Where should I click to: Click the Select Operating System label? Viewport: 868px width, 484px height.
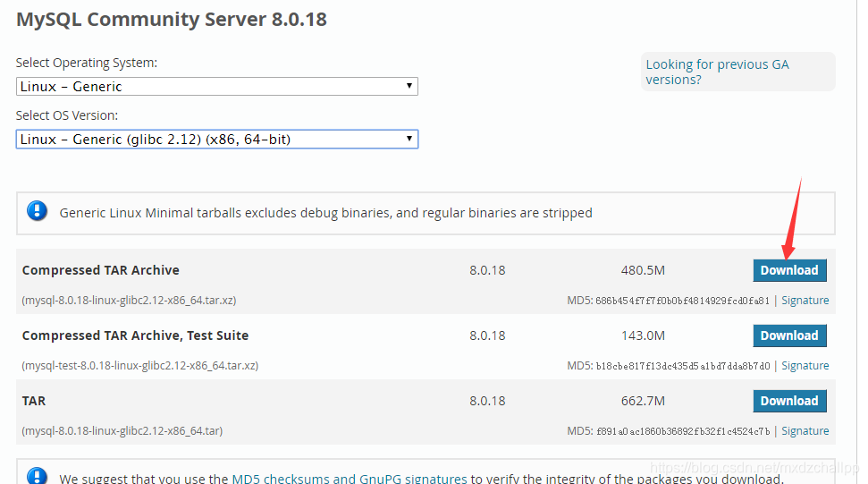87,64
